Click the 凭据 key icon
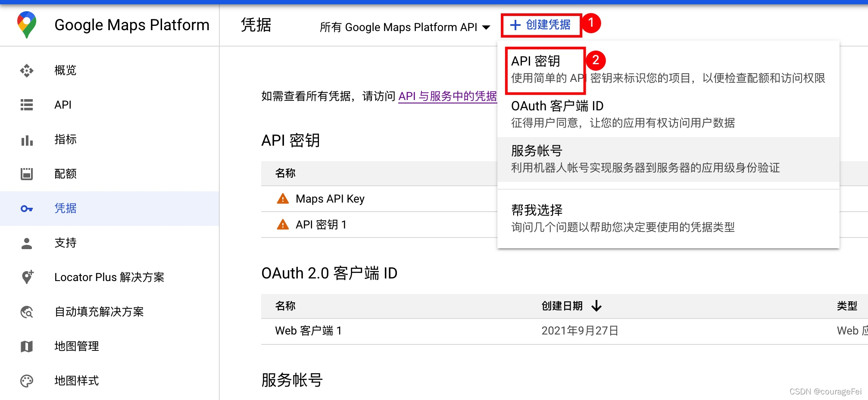Screen dimensions: 868x400 pos(27,209)
